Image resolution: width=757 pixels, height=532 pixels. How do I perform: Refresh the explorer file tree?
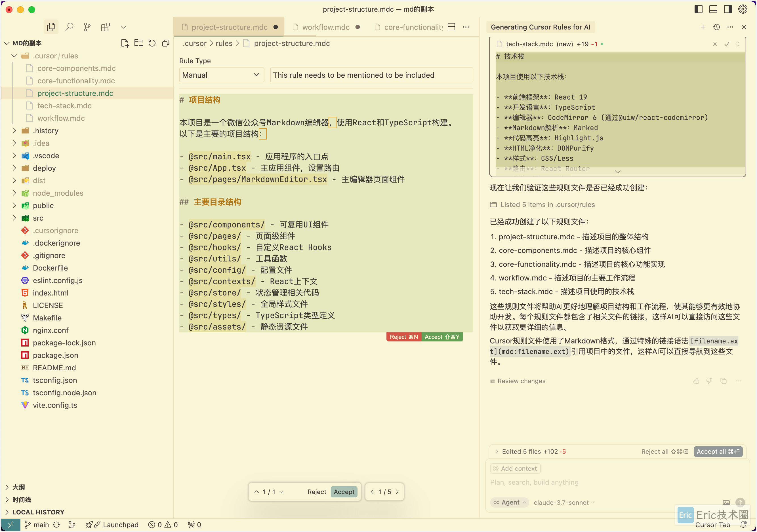click(152, 43)
